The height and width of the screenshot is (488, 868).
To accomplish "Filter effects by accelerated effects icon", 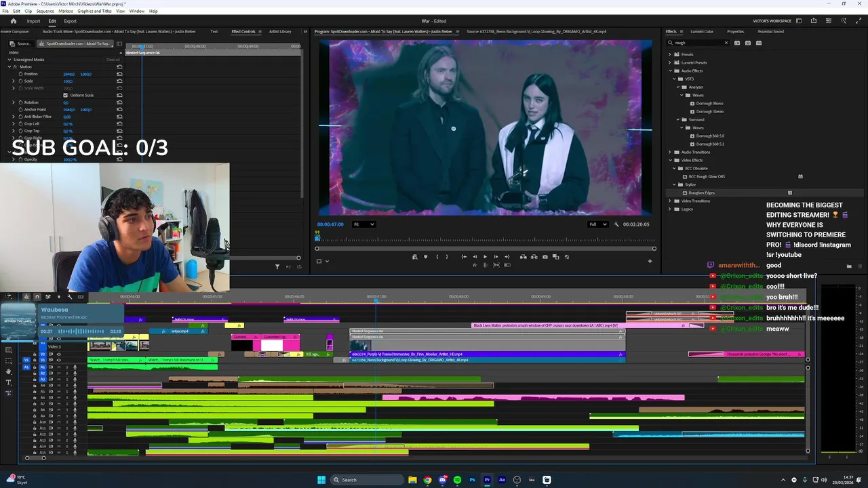I will (x=737, y=43).
